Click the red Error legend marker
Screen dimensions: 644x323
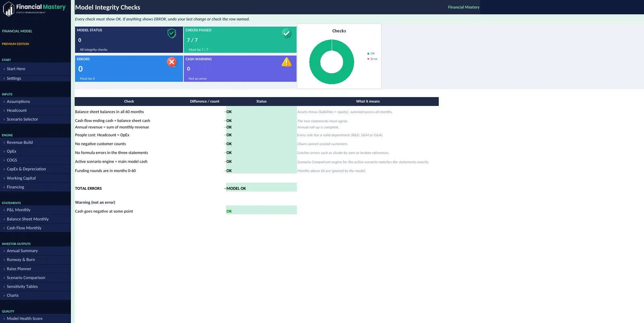click(x=368, y=59)
